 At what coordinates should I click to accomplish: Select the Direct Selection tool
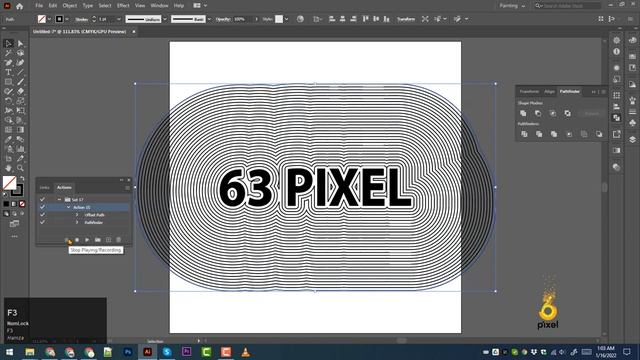pos(20,43)
